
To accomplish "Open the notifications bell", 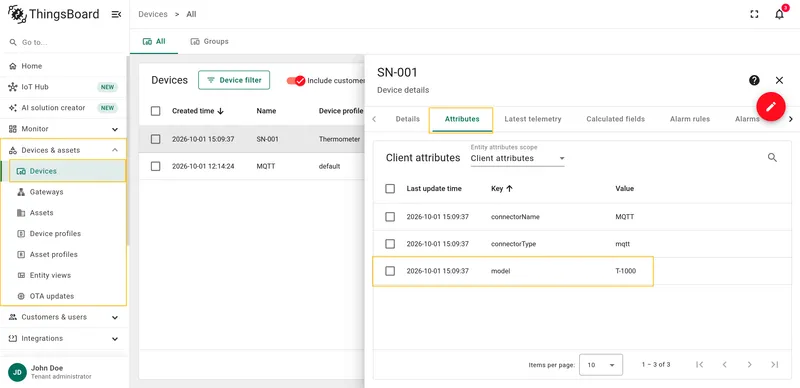I will coord(779,14).
